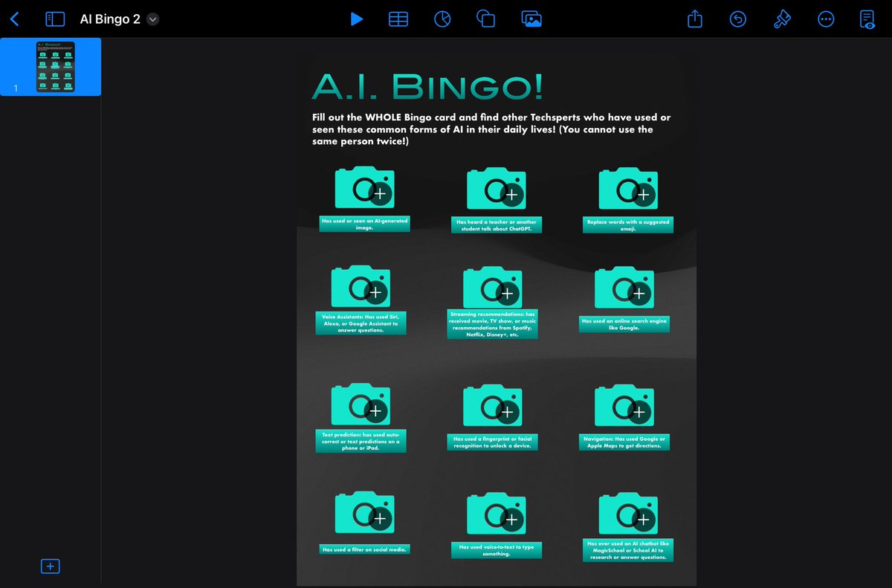Open the AI Bingo 2 title dropdown
The height and width of the screenshot is (588, 892).
click(x=152, y=20)
